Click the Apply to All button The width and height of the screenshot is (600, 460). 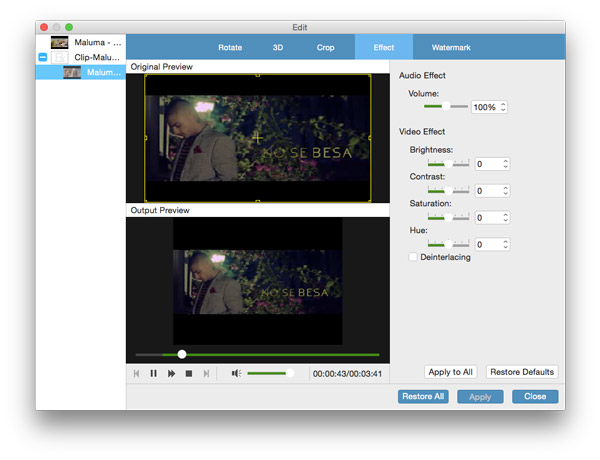[x=450, y=372]
